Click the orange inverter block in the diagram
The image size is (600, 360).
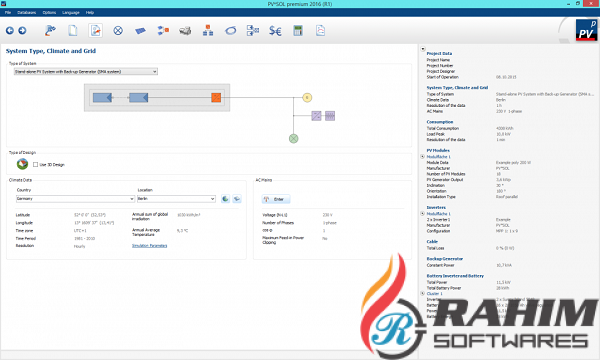pos(216,98)
